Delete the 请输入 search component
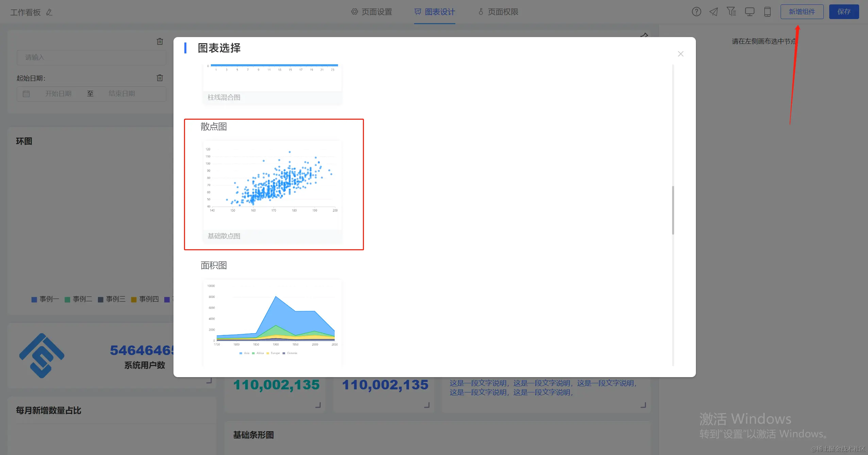This screenshot has width=868, height=455. pos(160,41)
